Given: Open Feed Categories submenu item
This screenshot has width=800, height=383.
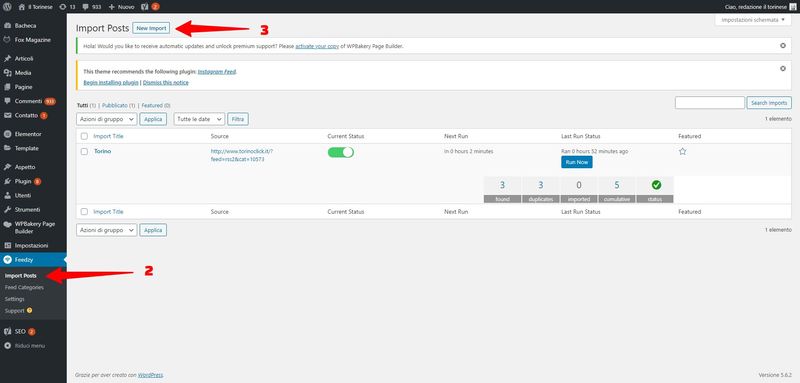Looking at the screenshot, I should [24, 288].
